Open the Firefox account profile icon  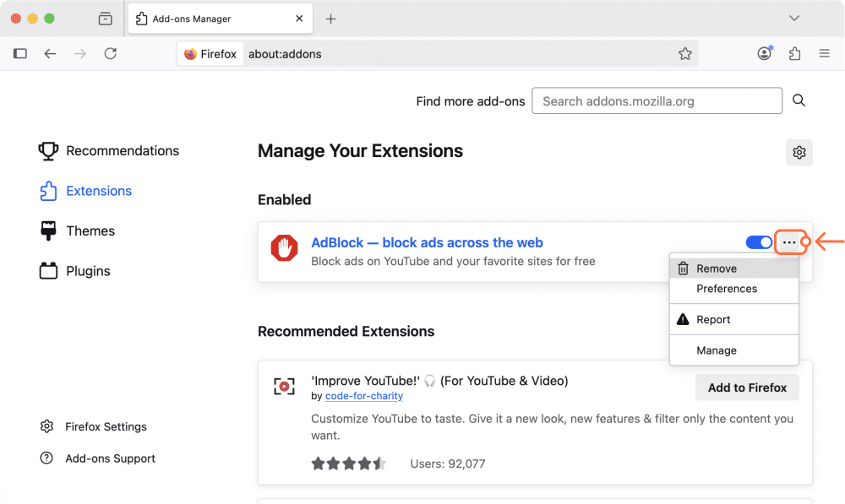click(764, 53)
